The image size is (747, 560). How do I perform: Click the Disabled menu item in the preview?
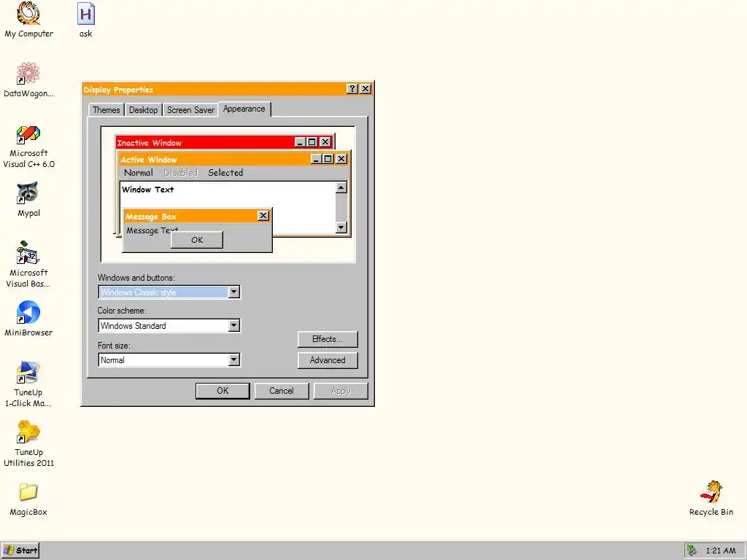click(181, 173)
